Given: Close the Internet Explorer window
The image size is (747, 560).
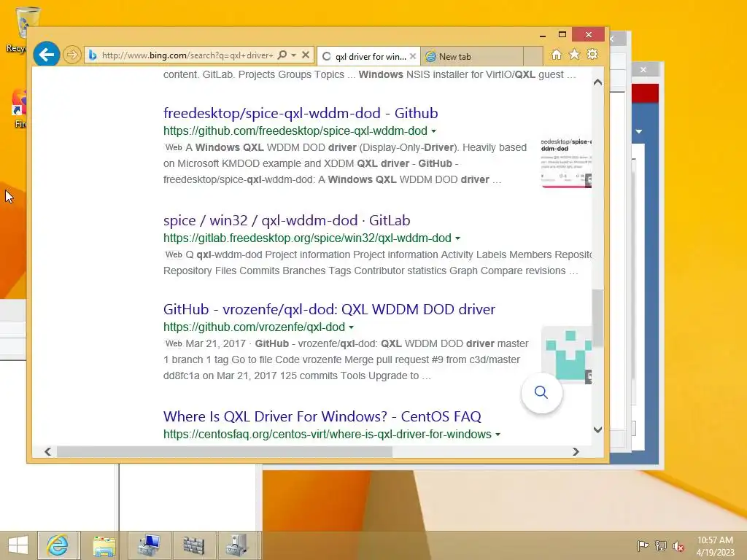Looking at the screenshot, I should point(589,35).
